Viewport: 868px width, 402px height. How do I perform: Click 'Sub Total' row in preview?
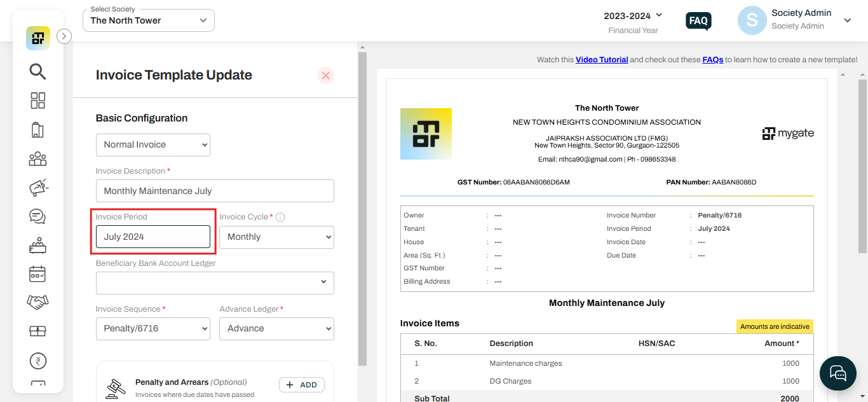pyautogui.click(x=606, y=398)
